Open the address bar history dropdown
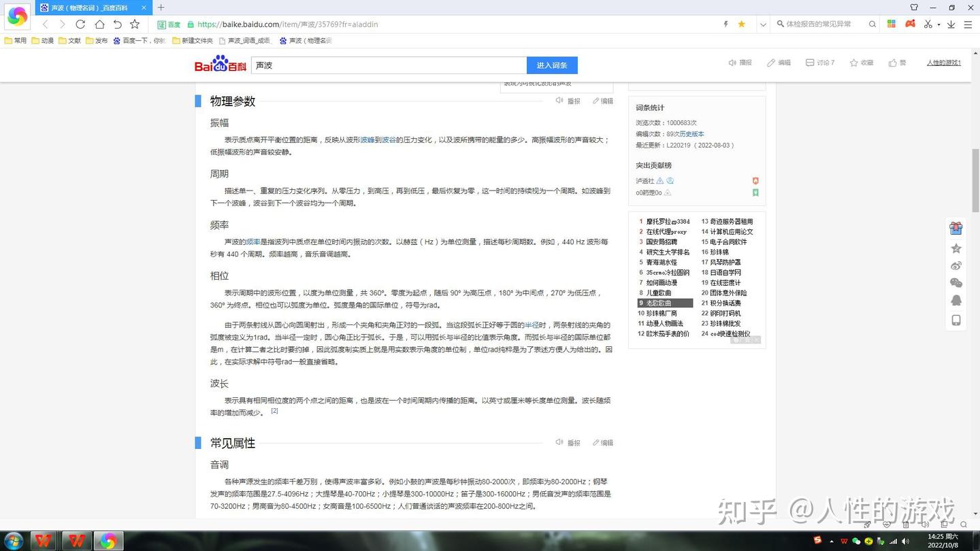This screenshot has width=980, height=551. [763, 24]
